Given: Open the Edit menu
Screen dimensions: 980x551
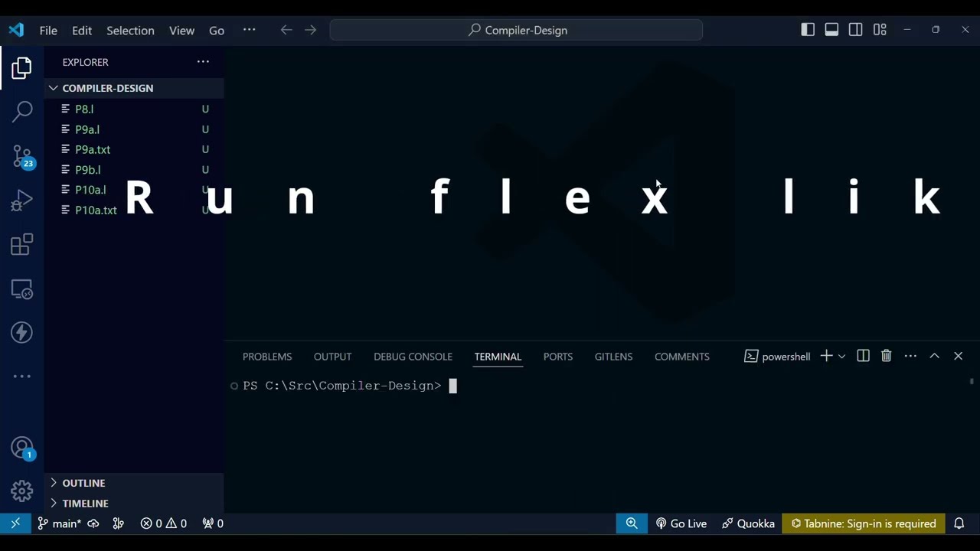Looking at the screenshot, I should (82, 30).
